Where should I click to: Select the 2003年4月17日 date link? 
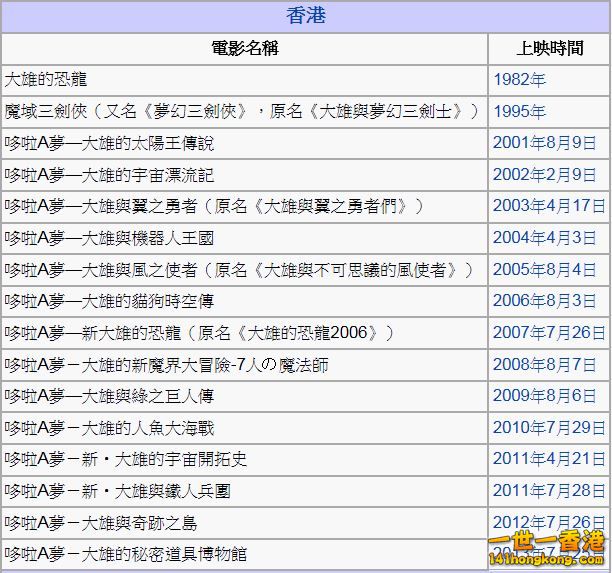549,206
